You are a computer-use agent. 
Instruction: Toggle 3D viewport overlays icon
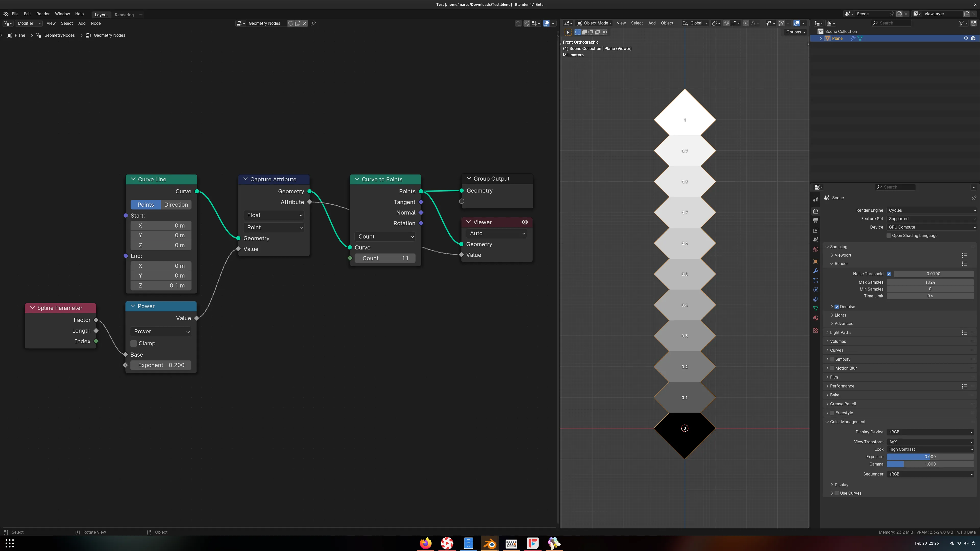coord(797,23)
